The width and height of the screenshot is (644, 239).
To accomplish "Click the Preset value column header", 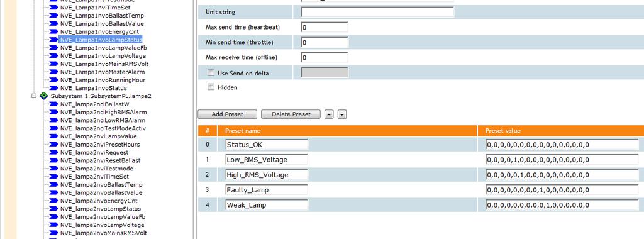I will 561,131.
